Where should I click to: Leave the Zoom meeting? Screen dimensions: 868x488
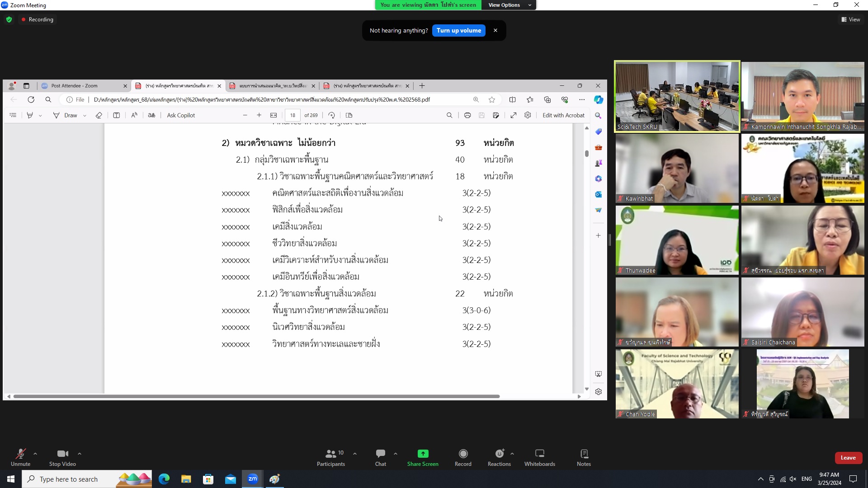(848, 458)
